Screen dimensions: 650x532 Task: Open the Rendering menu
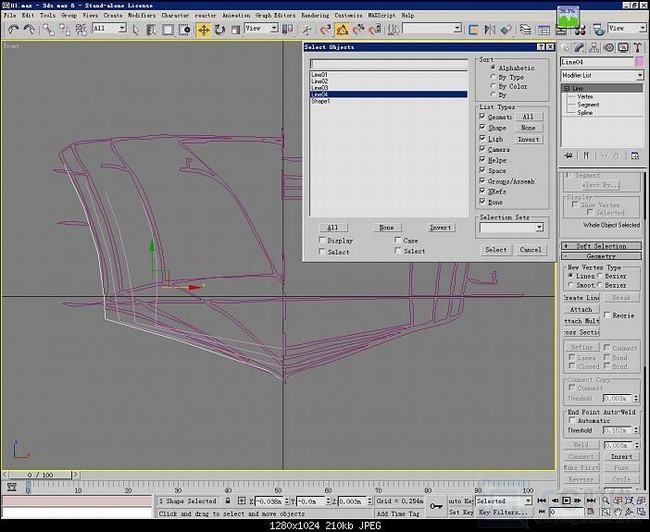[315, 15]
